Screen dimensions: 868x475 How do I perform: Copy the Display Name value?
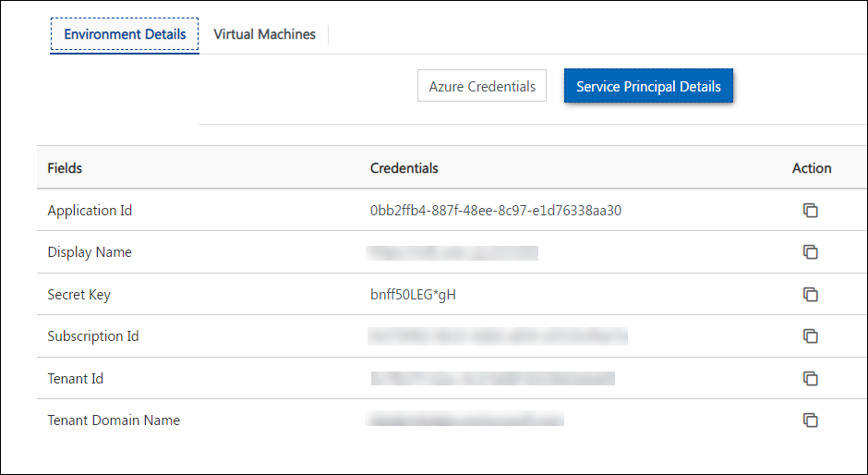coord(811,251)
